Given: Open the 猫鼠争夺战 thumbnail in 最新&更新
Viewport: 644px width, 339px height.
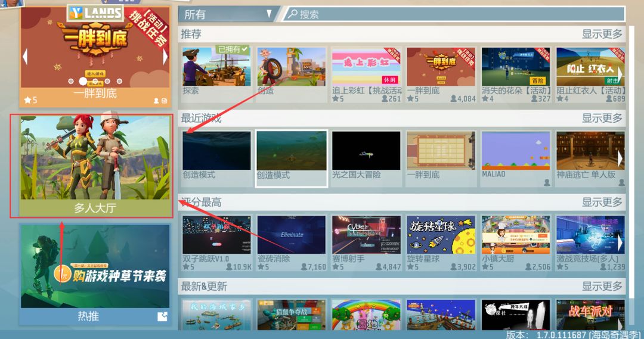Looking at the screenshot, I should point(291,315).
